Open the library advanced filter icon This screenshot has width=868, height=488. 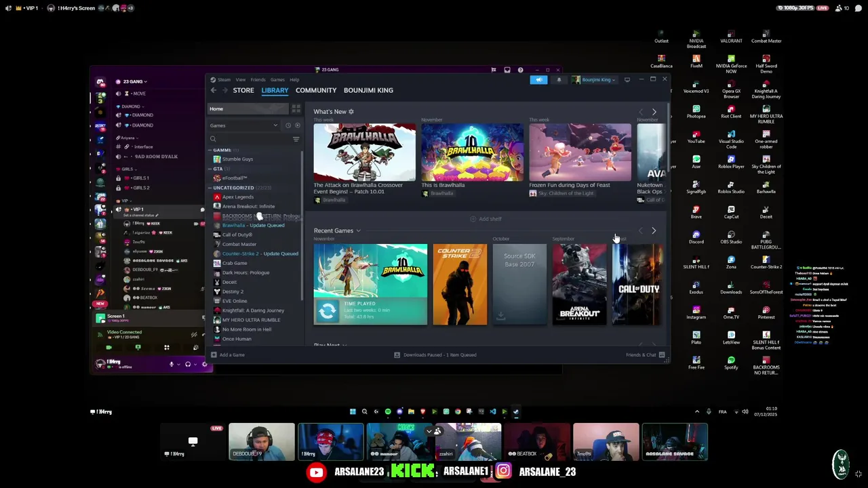(296, 139)
